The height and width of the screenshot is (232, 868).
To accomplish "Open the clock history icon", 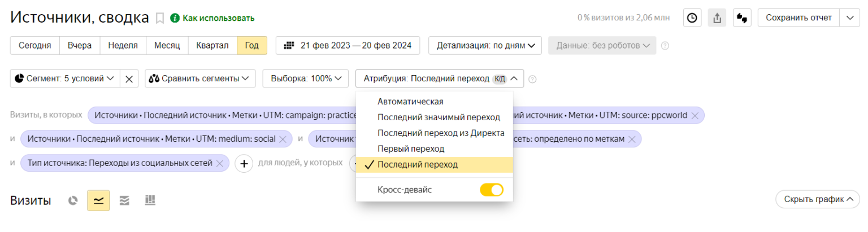I will pyautogui.click(x=692, y=17).
